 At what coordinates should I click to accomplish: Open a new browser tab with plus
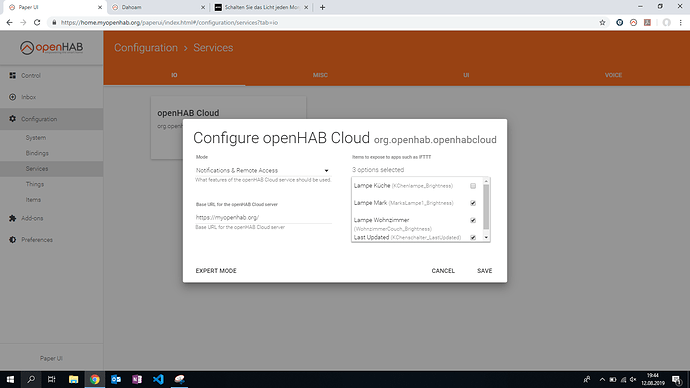[x=323, y=7]
